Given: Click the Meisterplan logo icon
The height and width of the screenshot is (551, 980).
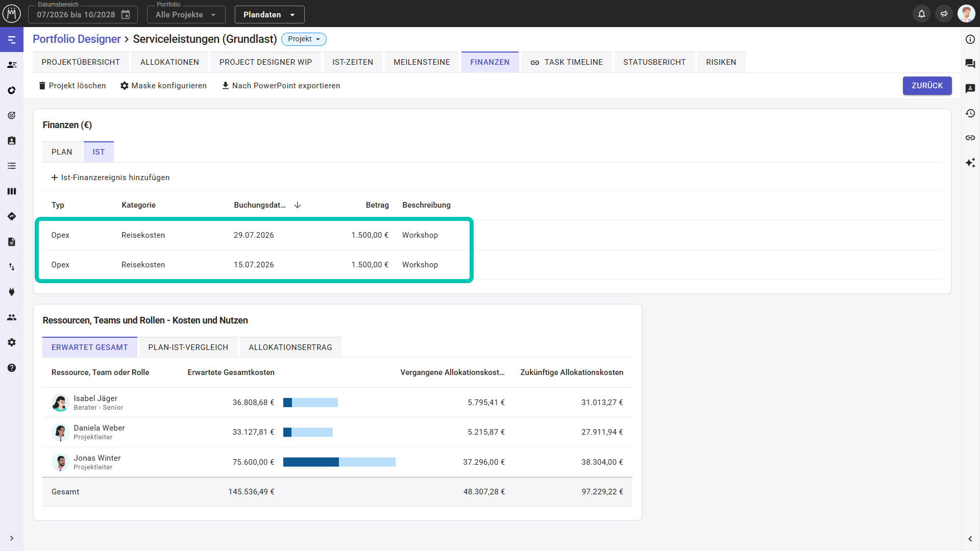Looking at the screenshot, I should (x=12, y=14).
